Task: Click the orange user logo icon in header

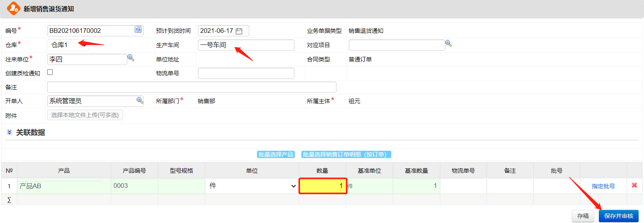Action: [x=14, y=9]
